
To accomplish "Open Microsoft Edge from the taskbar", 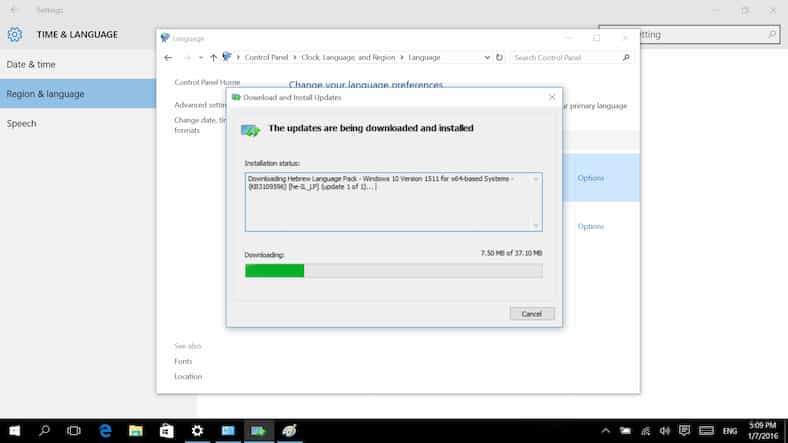I will (x=105, y=430).
